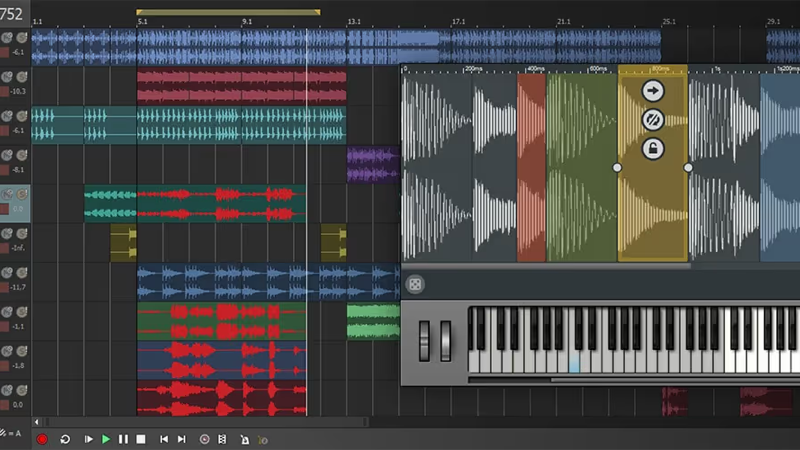The image size is (800, 450).
Task: Click the scroll-left arrow under the tracks
Action: pos(36,422)
